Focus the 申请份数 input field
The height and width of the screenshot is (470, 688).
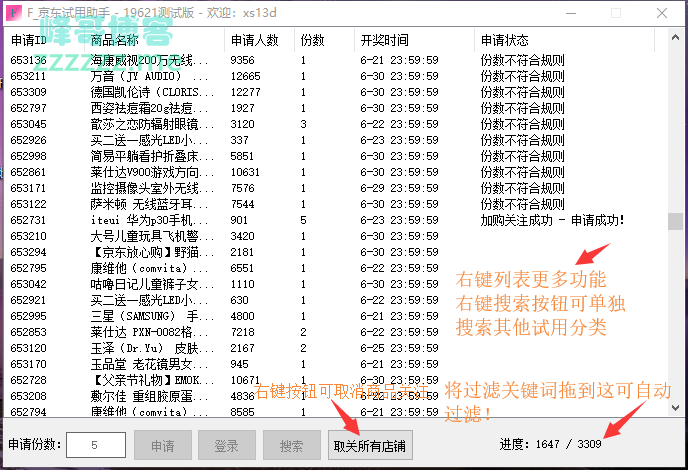[95, 444]
